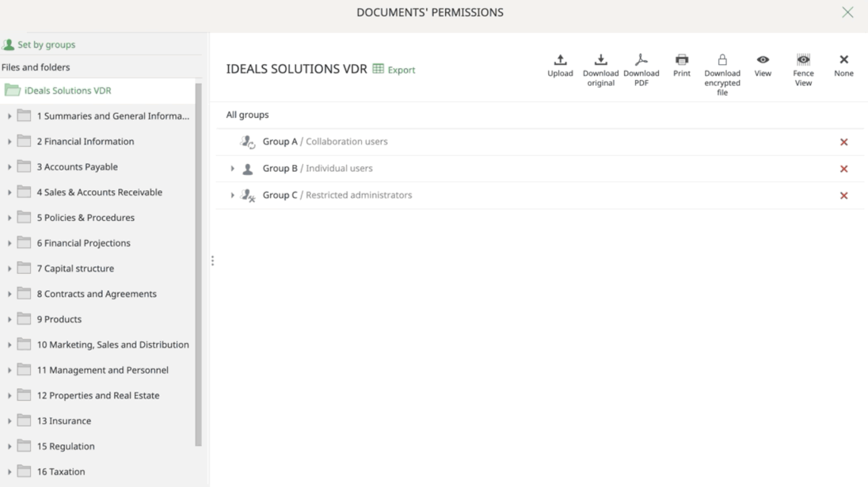
Task: Click the folder tree vertical scrollbar
Action: coord(199,265)
